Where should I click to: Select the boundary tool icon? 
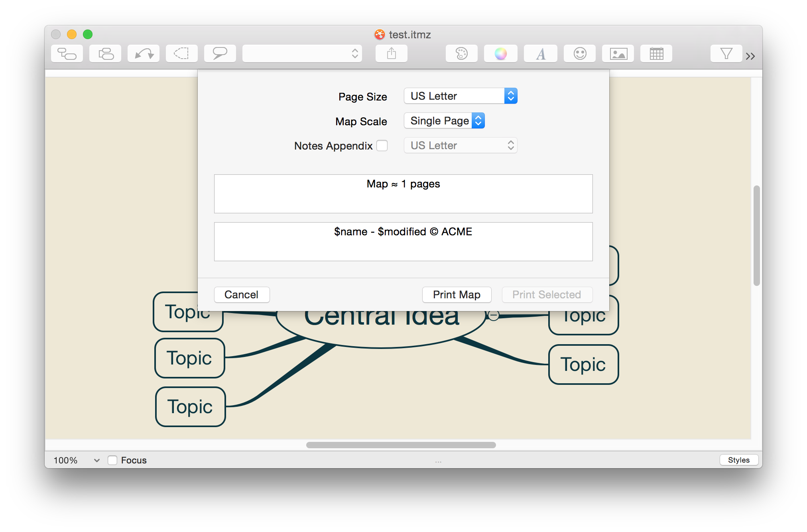click(182, 54)
